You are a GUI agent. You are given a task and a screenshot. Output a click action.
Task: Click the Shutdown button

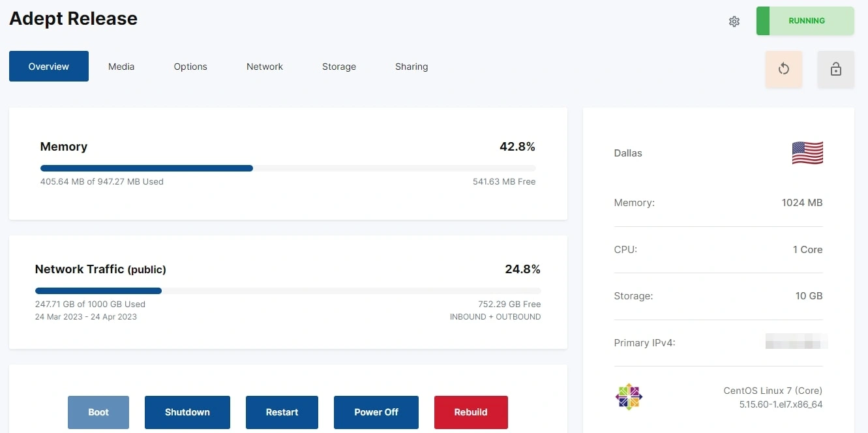point(187,412)
